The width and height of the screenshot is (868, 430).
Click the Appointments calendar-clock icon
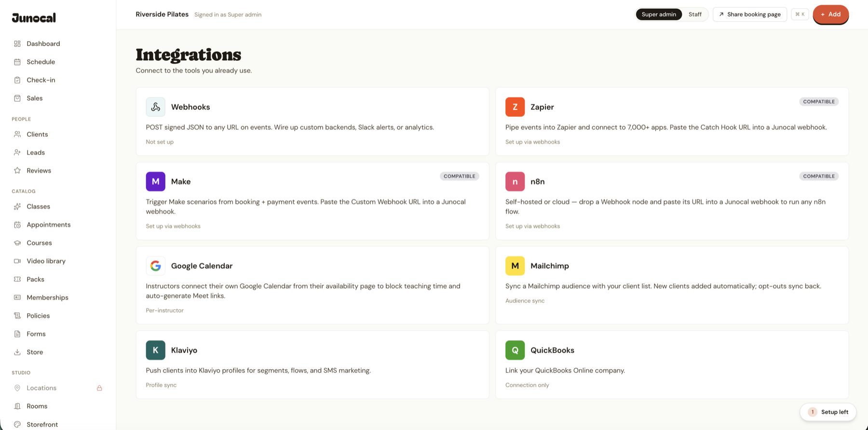pyautogui.click(x=17, y=225)
